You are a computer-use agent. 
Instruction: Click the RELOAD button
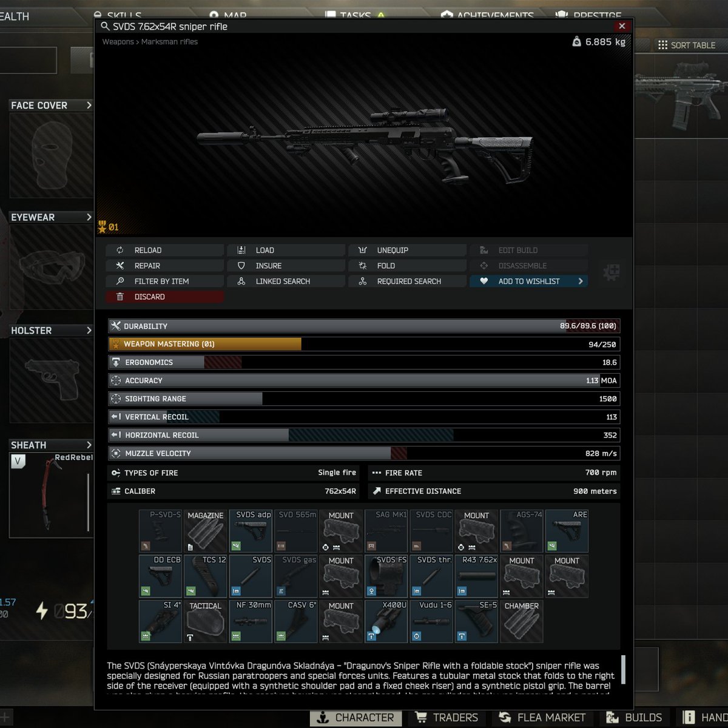[x=164, y=250]
